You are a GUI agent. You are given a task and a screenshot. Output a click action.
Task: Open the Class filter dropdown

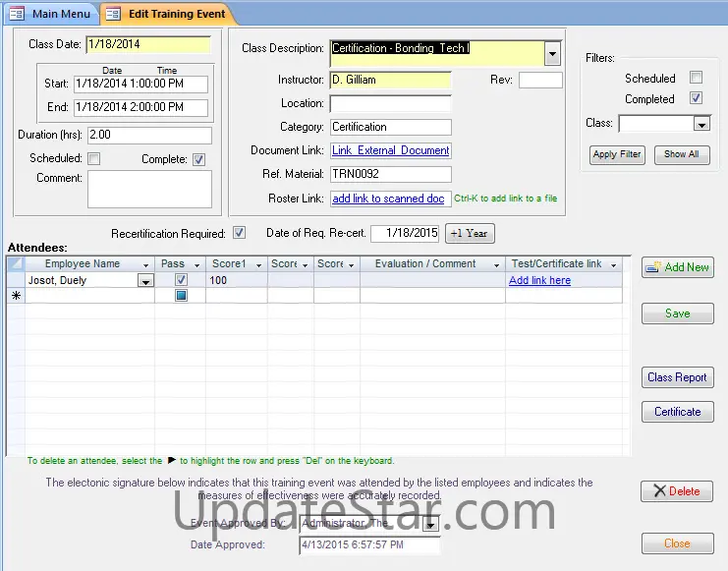[x=701, y=124]
